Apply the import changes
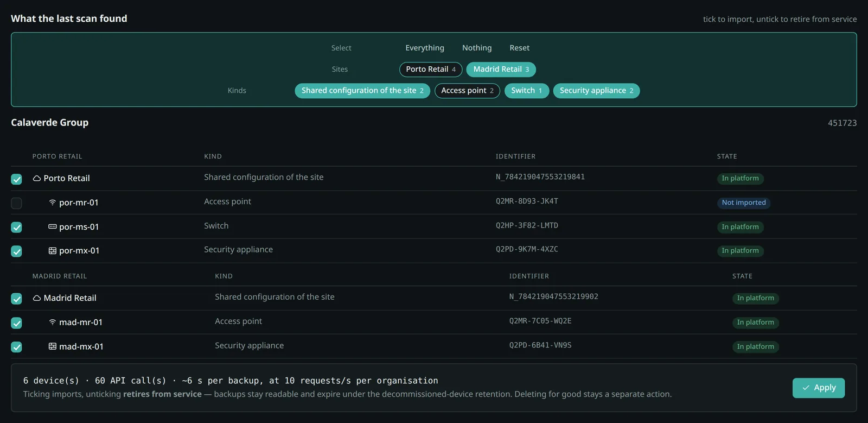 click(x=819, y=388)
